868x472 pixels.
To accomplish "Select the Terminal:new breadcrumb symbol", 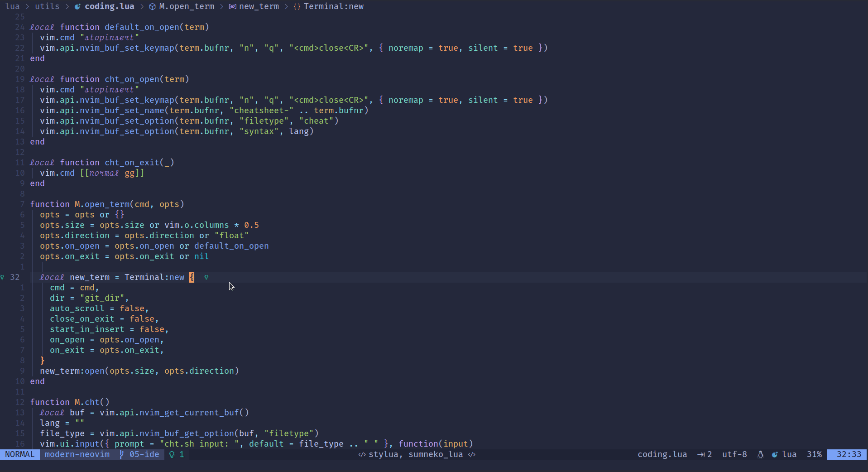I will click(334, 6).
